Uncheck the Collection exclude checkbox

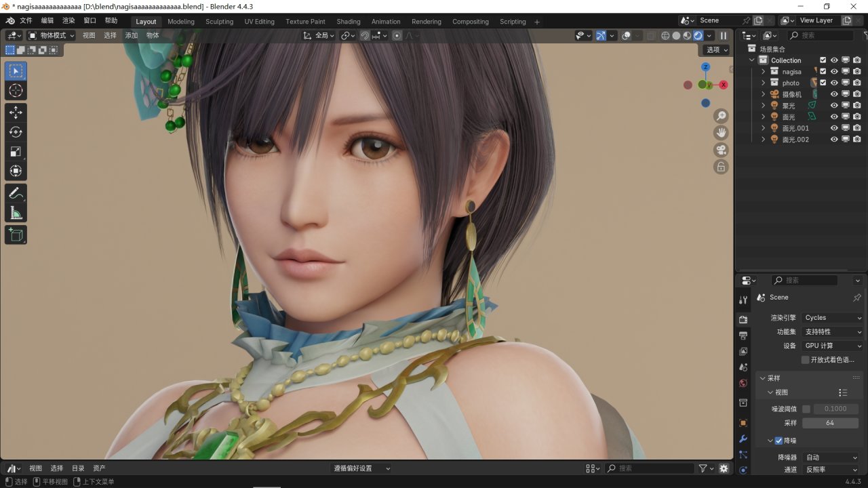tap(823, 60)
